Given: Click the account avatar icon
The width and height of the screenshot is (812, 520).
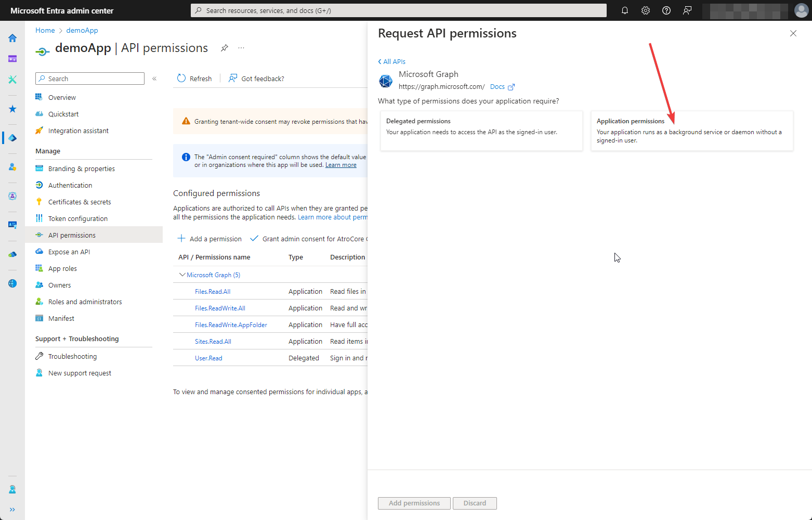Looking at the screenshot, I should click(802, 10).
